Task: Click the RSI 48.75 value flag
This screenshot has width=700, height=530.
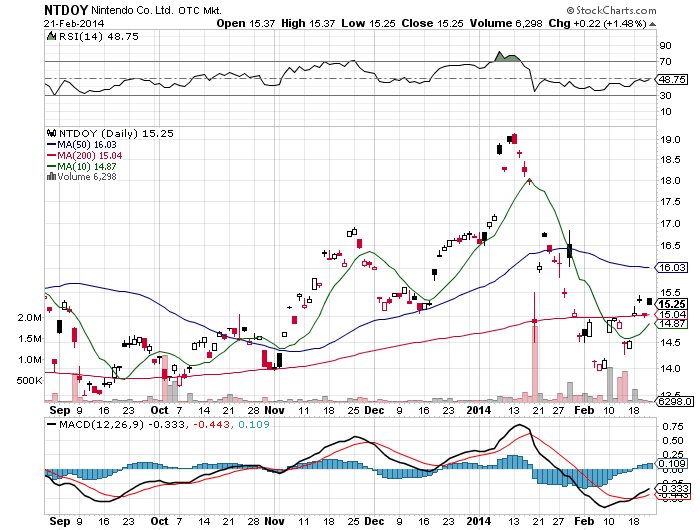Action: [x=671, y=79]
